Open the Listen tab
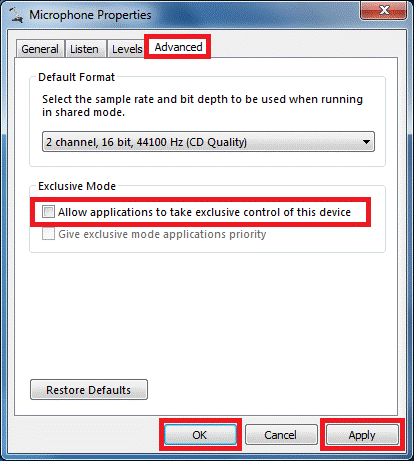414x461 pixels. pos(84,49)
